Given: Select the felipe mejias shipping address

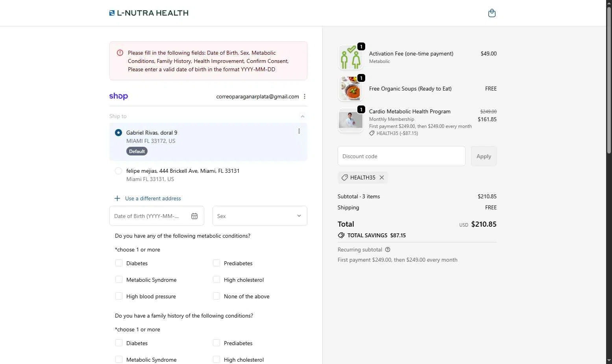Looking at the screenshot, I should point(118,171).
